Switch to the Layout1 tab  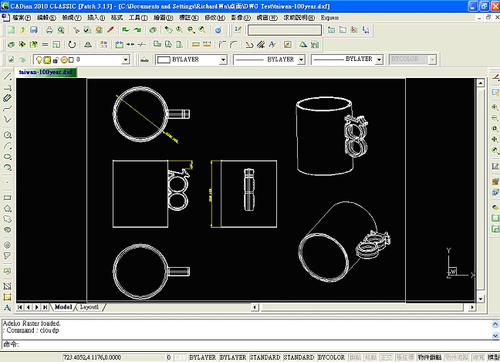coord(89,307)
